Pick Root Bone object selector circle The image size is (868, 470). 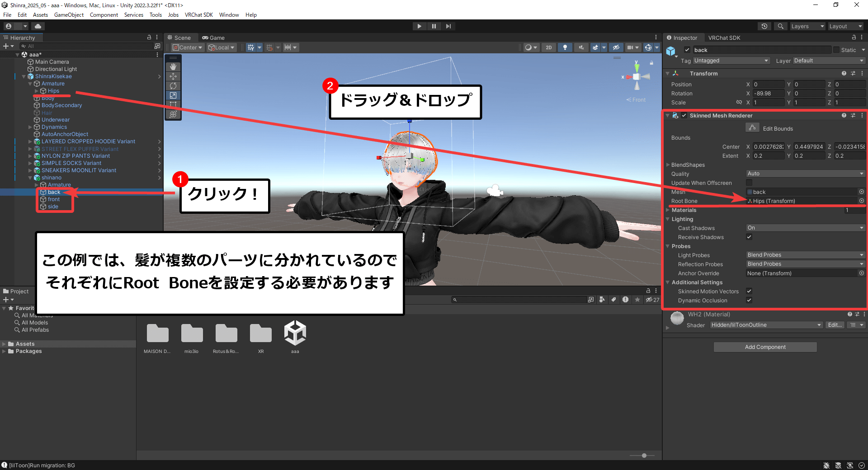pyautogui.click(x=862, y=201)
